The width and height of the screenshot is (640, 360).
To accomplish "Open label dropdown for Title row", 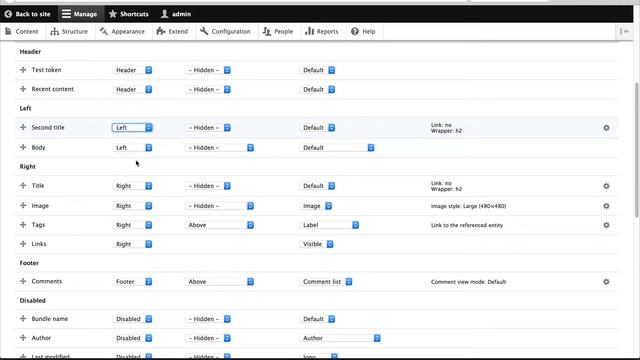I will pos(208,186).
